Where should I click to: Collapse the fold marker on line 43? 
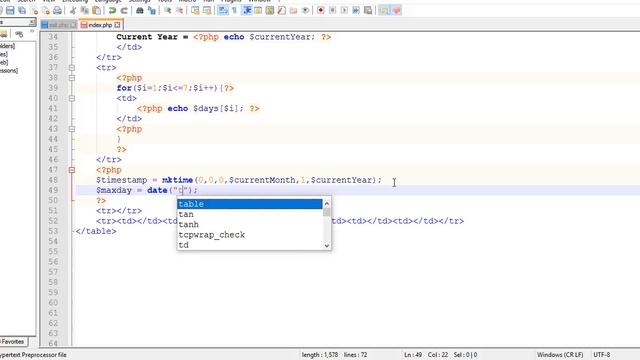(72, 129)
